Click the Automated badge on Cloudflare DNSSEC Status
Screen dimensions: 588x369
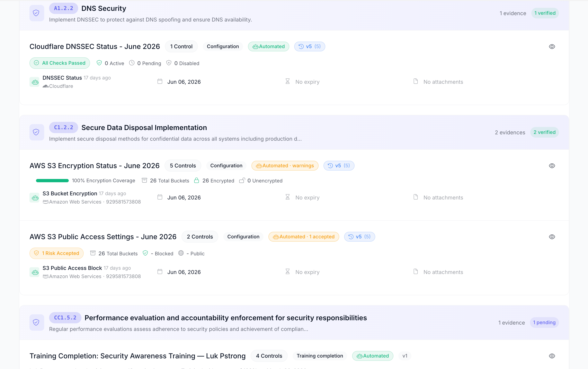268,47
